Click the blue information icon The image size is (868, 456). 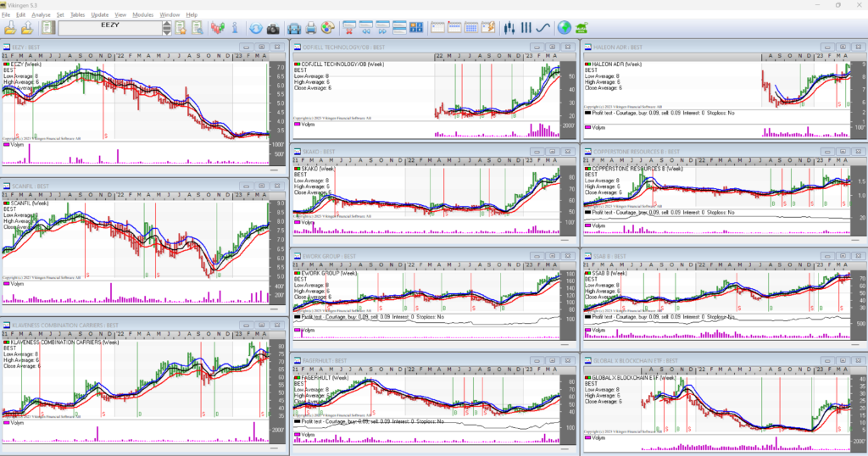point(235,28)
